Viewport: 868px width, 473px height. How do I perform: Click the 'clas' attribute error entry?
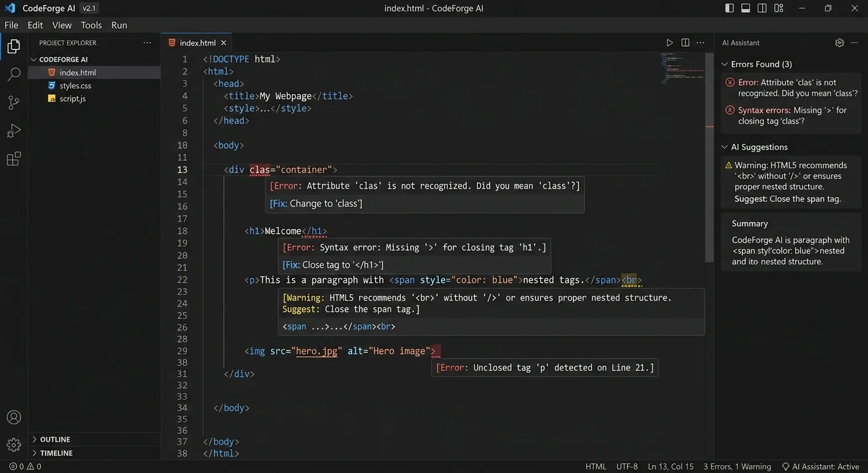[792, 88]
